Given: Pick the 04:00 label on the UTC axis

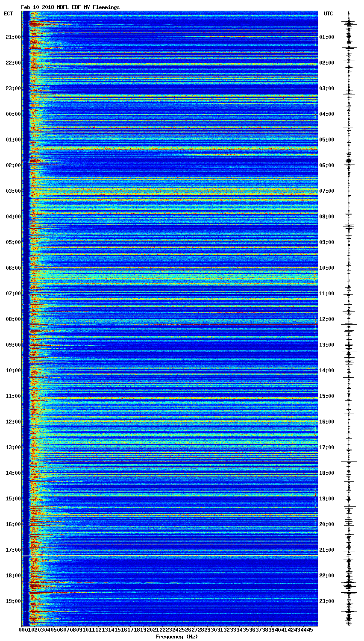Looking at the screenshot, I should tap(326, 114).
